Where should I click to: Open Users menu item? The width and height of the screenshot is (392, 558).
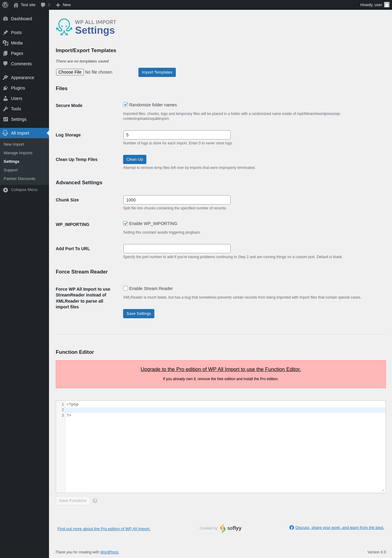[x=24, y=98]
